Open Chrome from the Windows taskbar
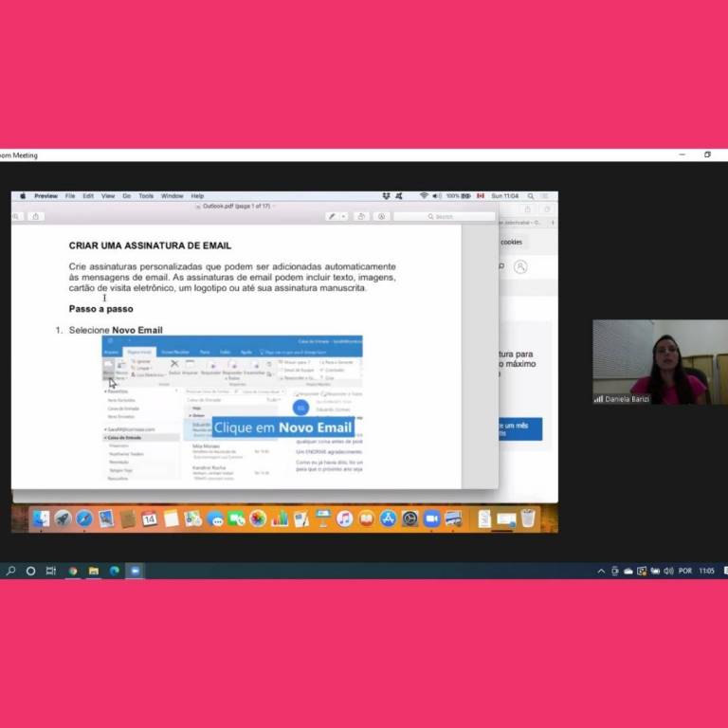The image size is (728, 728). point(72,571)
